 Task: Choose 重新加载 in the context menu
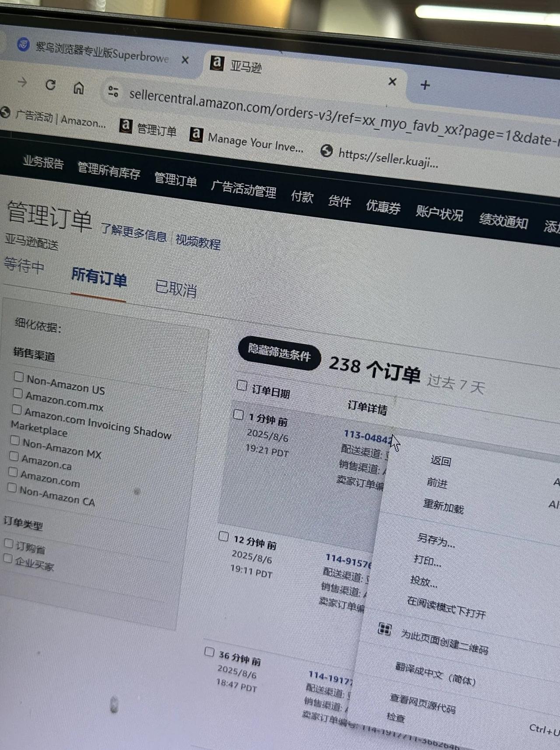tap(444, 506)
